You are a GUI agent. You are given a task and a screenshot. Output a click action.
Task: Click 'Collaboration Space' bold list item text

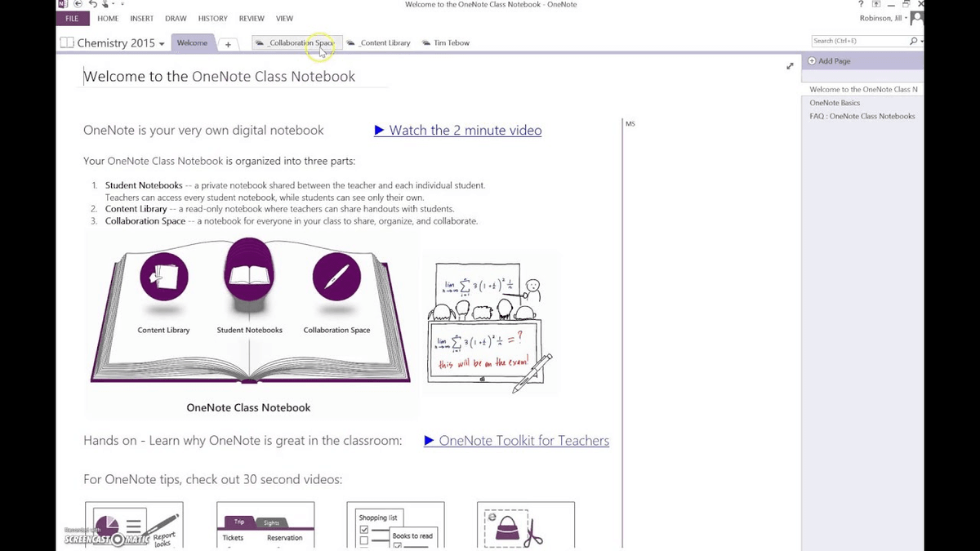point(145,221)
